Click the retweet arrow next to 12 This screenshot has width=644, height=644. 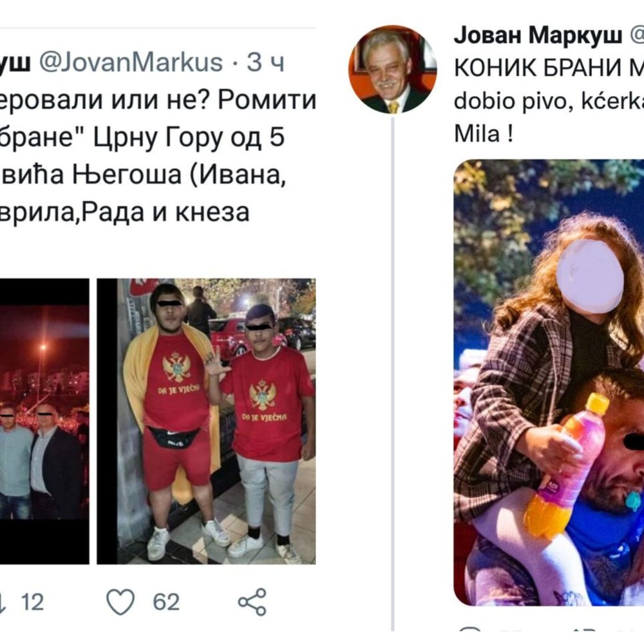(x=3, y=603)
